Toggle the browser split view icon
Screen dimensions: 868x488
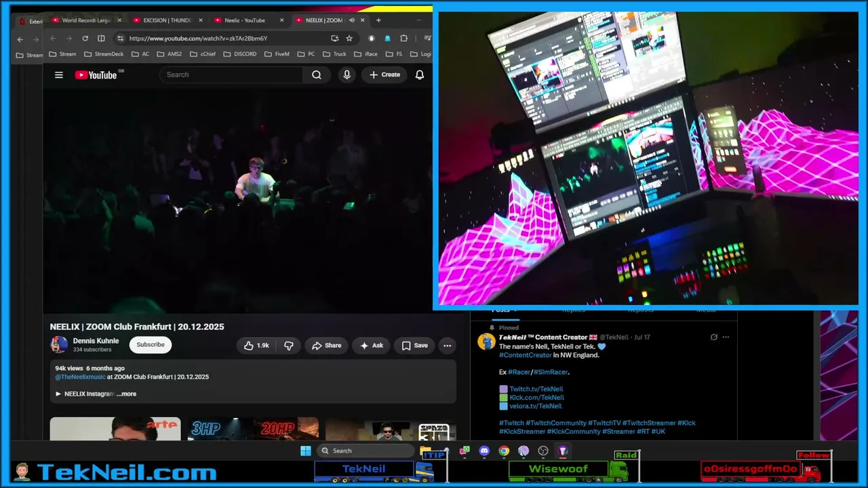(101, 39)
